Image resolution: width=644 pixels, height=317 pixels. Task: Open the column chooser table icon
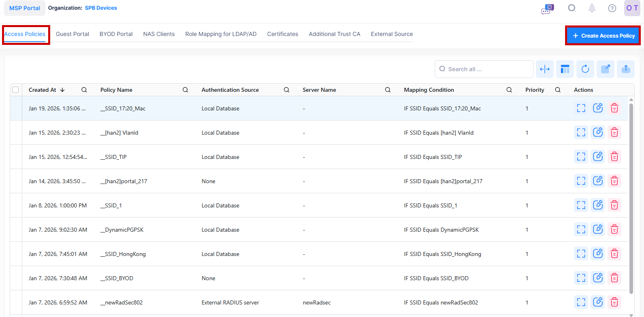565,69
